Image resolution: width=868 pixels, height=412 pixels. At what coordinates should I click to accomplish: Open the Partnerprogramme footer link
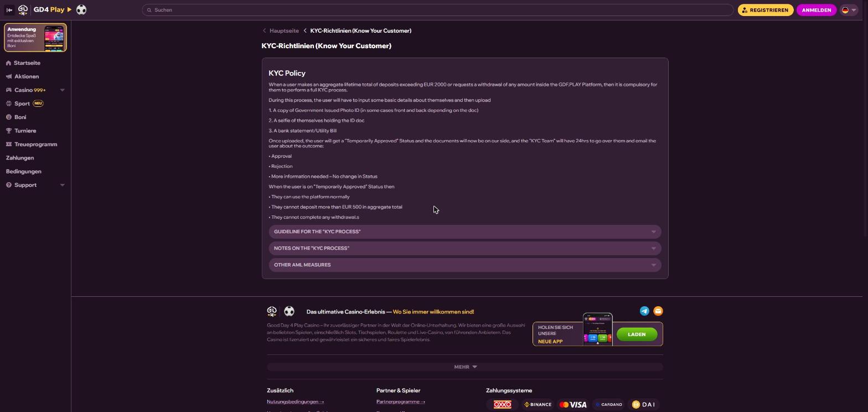point(401,402)
